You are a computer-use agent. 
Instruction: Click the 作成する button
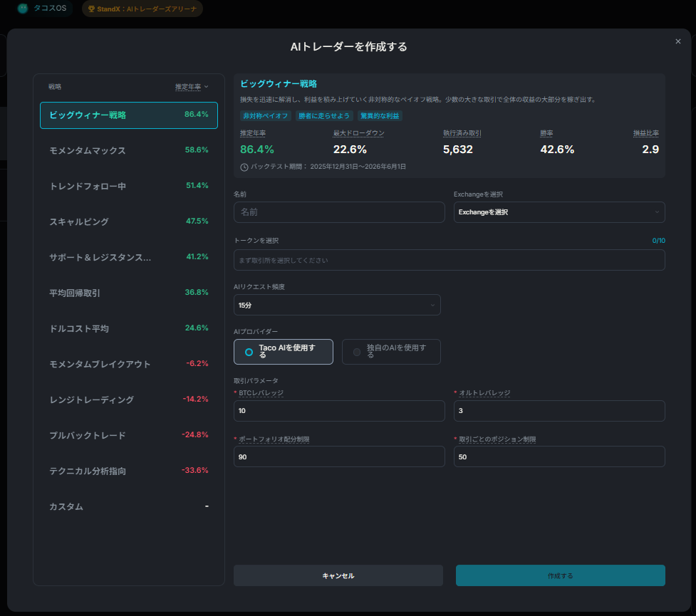point(560,575)
